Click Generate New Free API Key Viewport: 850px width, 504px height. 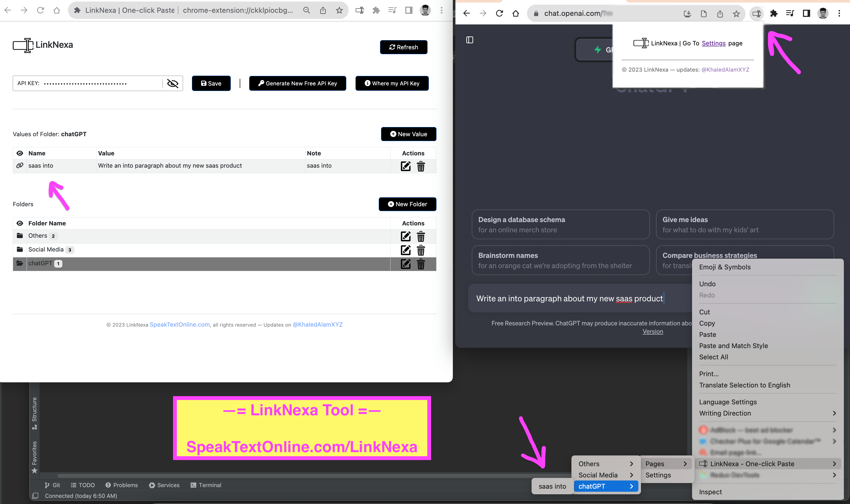[x=297, y=83]
